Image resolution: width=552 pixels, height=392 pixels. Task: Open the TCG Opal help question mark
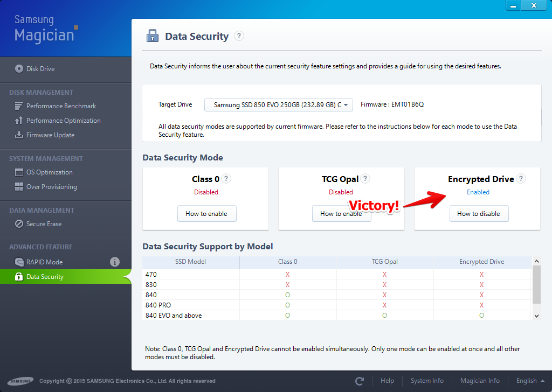(365, 179)
